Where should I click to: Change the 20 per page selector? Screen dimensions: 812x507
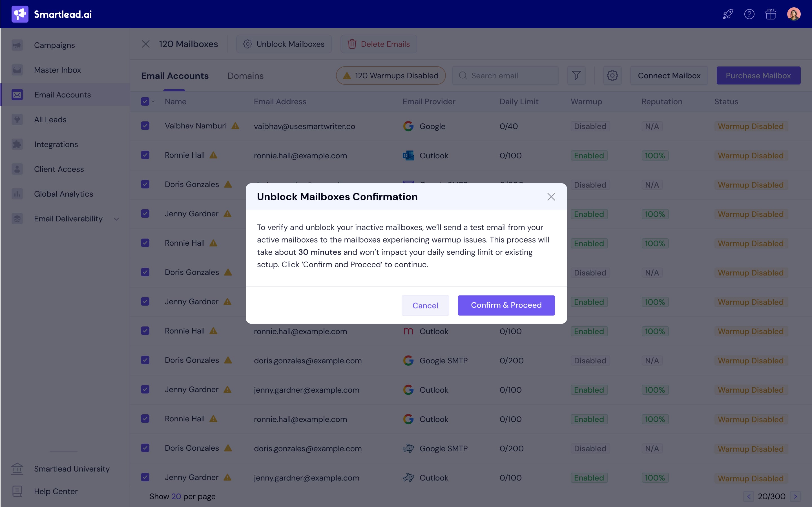point(176,496)
